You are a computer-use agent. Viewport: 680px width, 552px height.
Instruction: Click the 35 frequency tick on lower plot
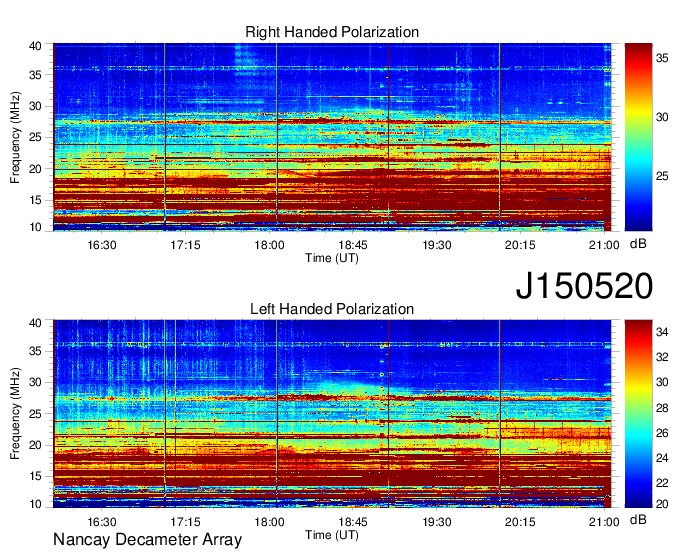[x=36, y=351]
